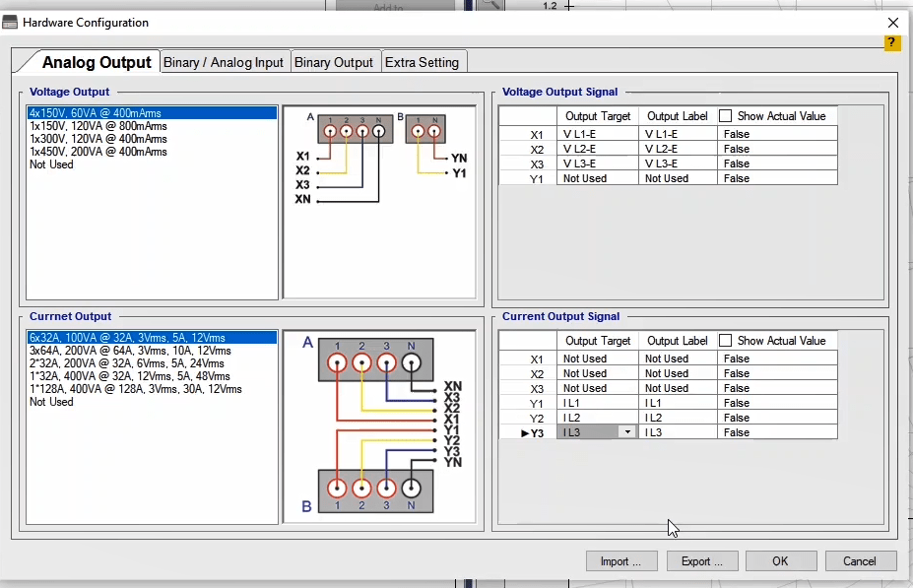
Task: Select 1x300V, 120VA voltage output option
Action: (x=98, y=139)
